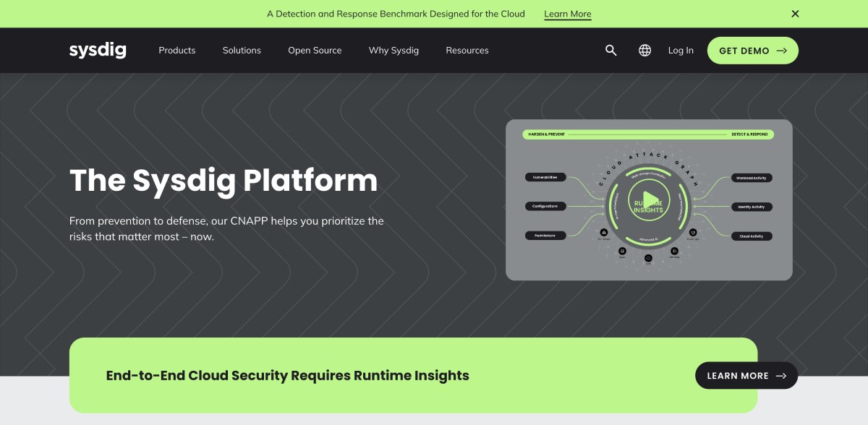Click the arrow icon inside the GET DEMO button

pyautogui.click(x=781, y=50)
